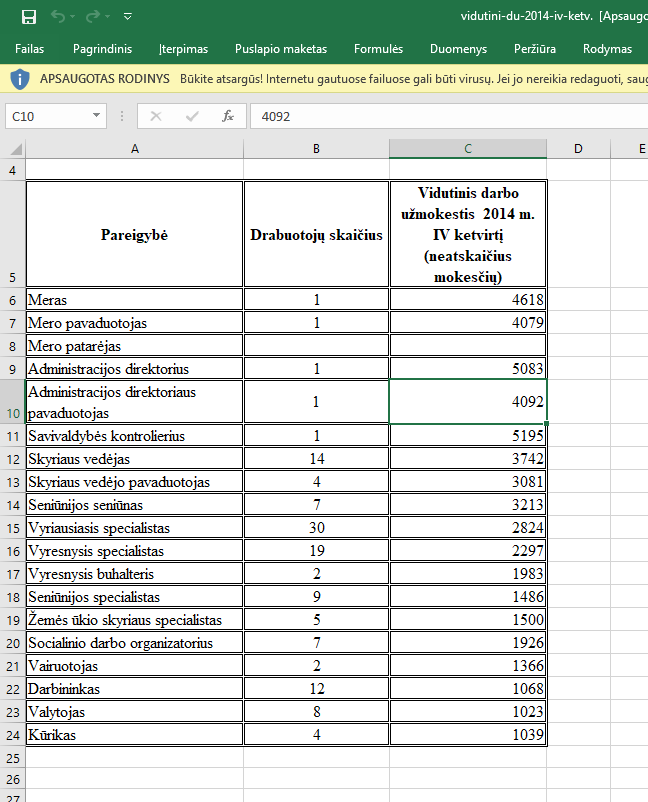Switch to the Formulės ribbon tab

(379, 49)
